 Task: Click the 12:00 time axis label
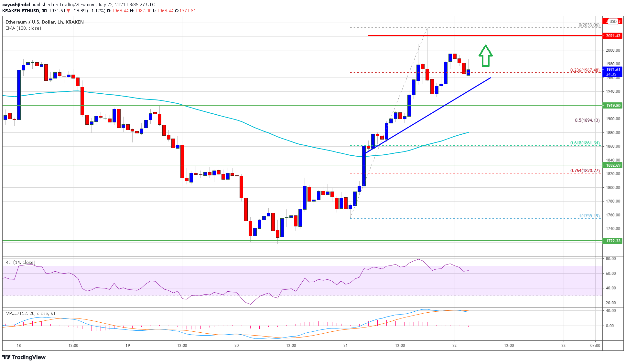(73, 345)
